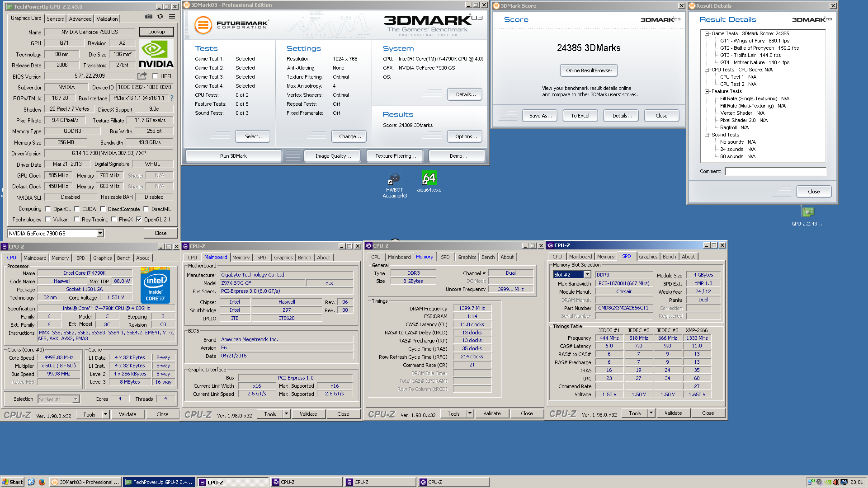The height and width of the screenshot is (488, 868).
Task: Switch to the Advanced tab in GPU-Z
Action: point(80,19)
